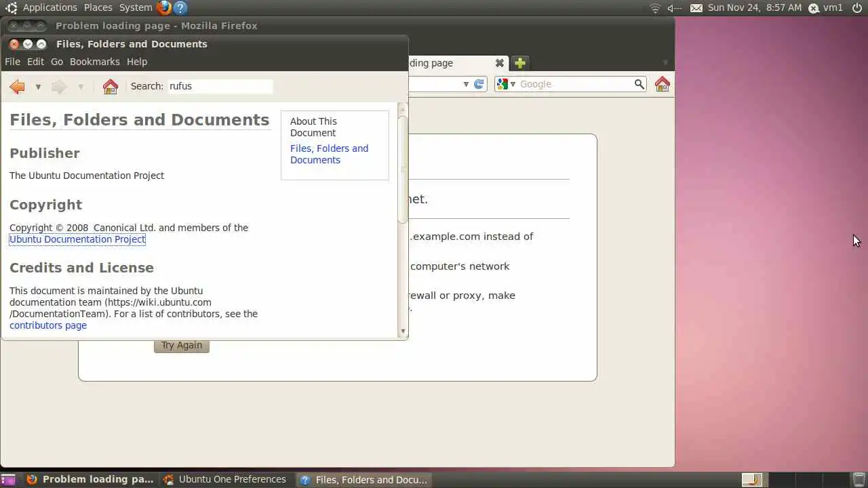Open the Places menu
The image size is (868, 488).
pos(98,7)
